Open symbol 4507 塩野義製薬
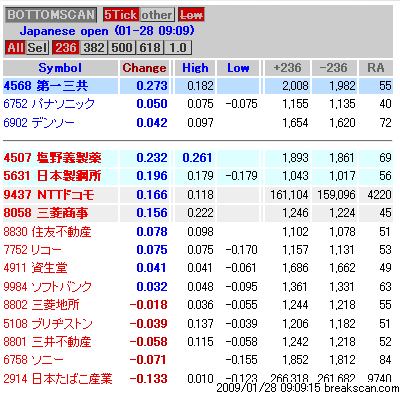This screenshot has width=400, height=394. (52, 158)
